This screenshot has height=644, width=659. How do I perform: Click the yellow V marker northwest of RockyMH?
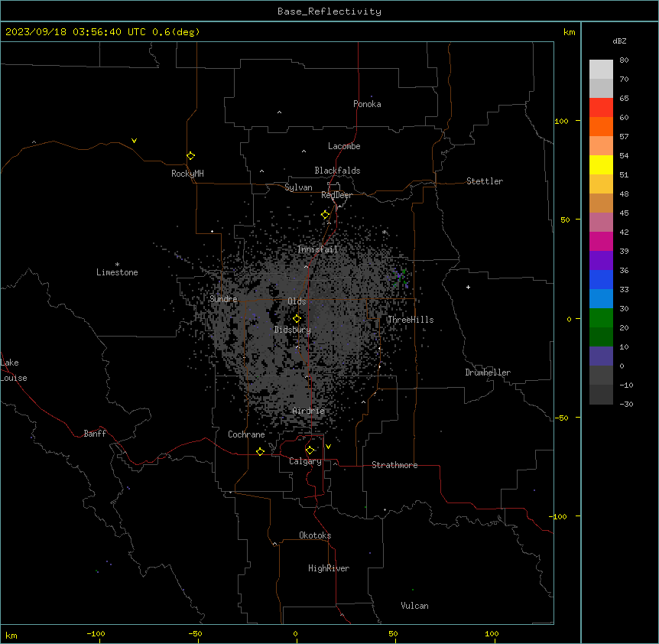(134, 141)
